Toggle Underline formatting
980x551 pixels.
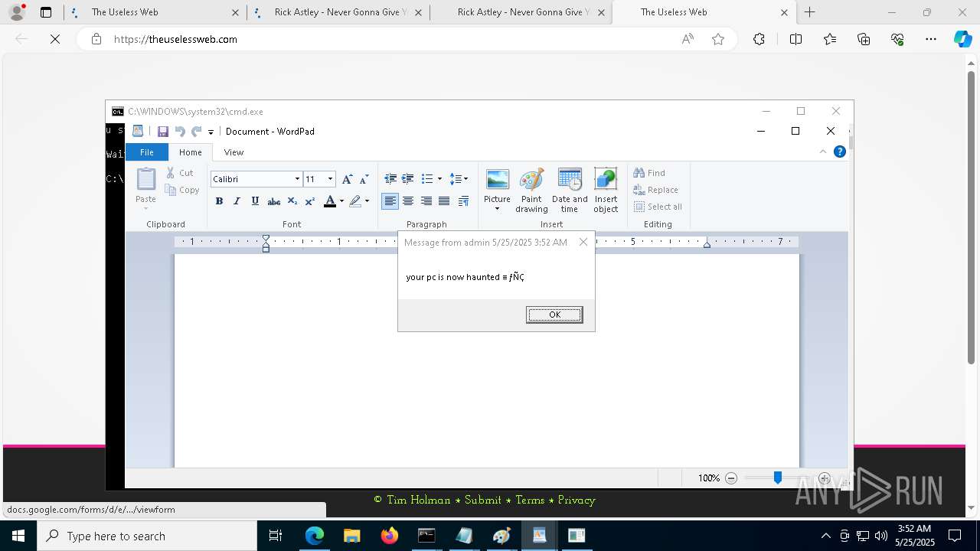pyautogui.click(x=255, y=201)
